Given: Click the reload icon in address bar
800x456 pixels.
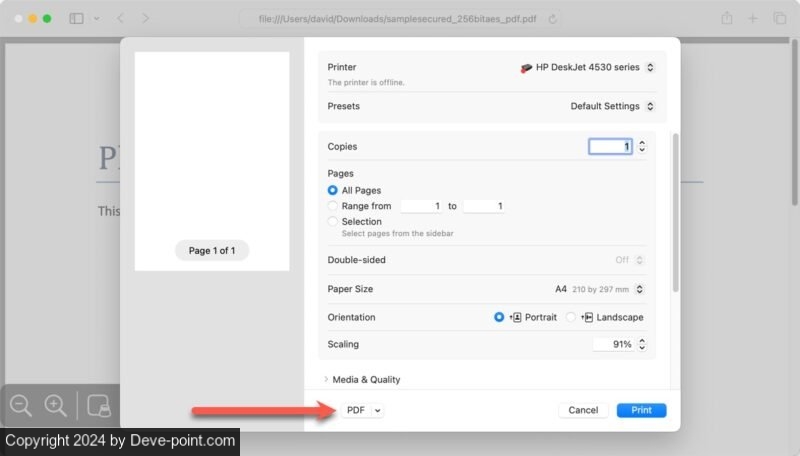Looking at the screenshot, I should tap(553, 19).
